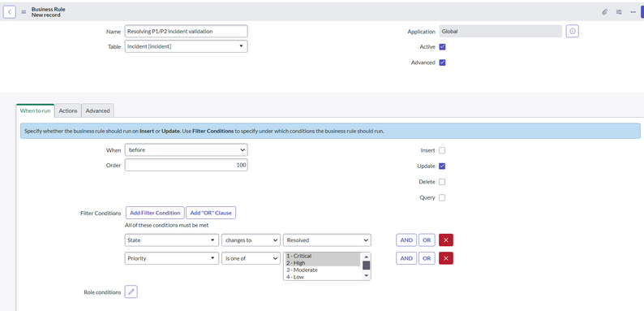Switch to the When to run tab

[36, 110]
